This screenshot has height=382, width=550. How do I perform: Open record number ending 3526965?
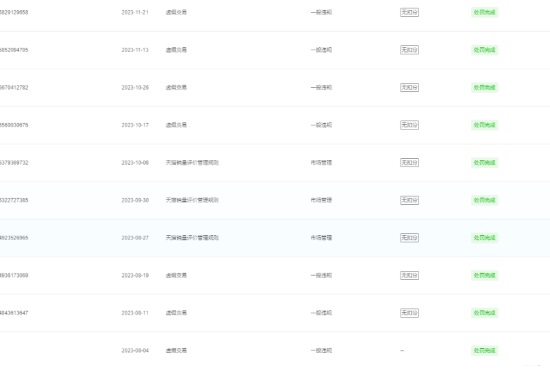[14, 238]
